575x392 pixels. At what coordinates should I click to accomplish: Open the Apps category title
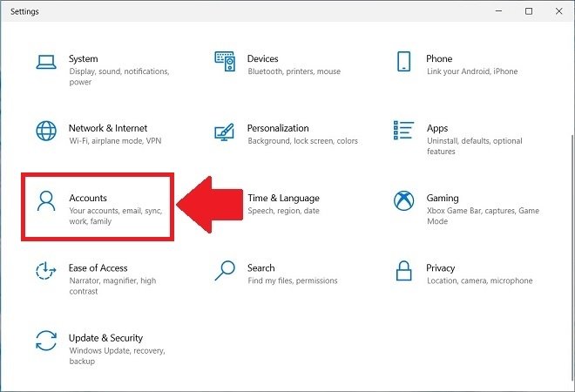437,128
